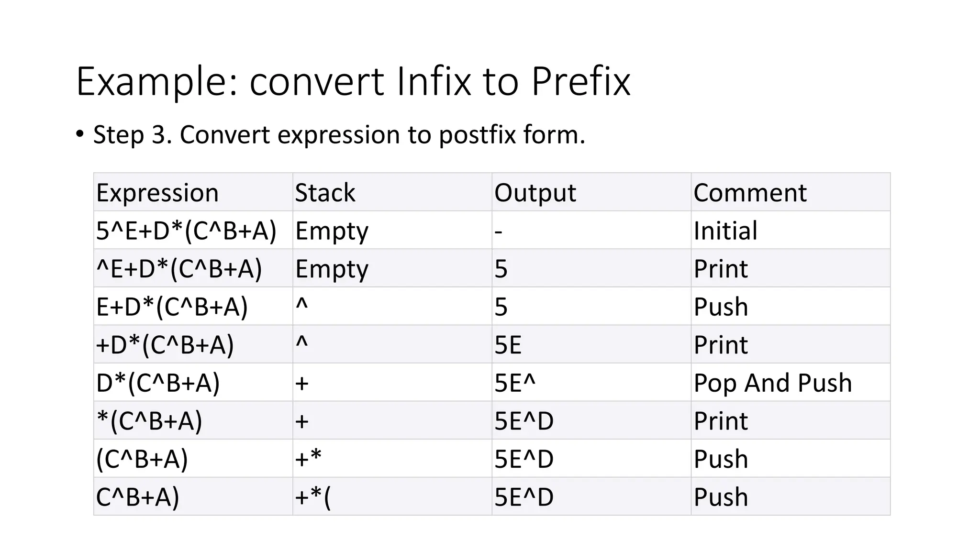This screenshot has height=551, width=980.
Task: Select the expression cell '^E+D*(C^B+A)'
Action: [x=193, y=268]
